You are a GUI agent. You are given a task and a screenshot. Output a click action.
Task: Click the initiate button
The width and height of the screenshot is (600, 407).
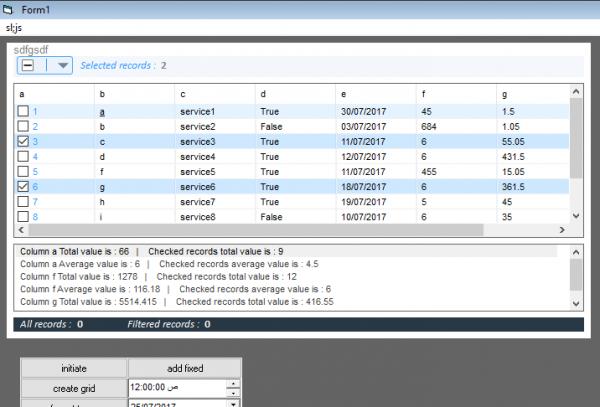74,368
